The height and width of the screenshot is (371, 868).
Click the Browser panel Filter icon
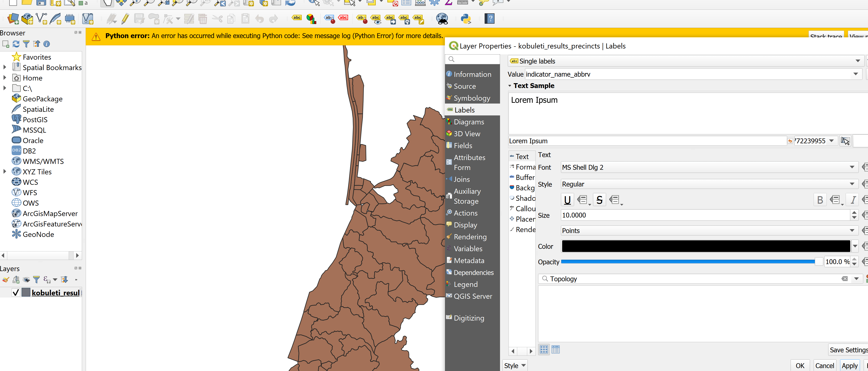(x=26, y=44)
